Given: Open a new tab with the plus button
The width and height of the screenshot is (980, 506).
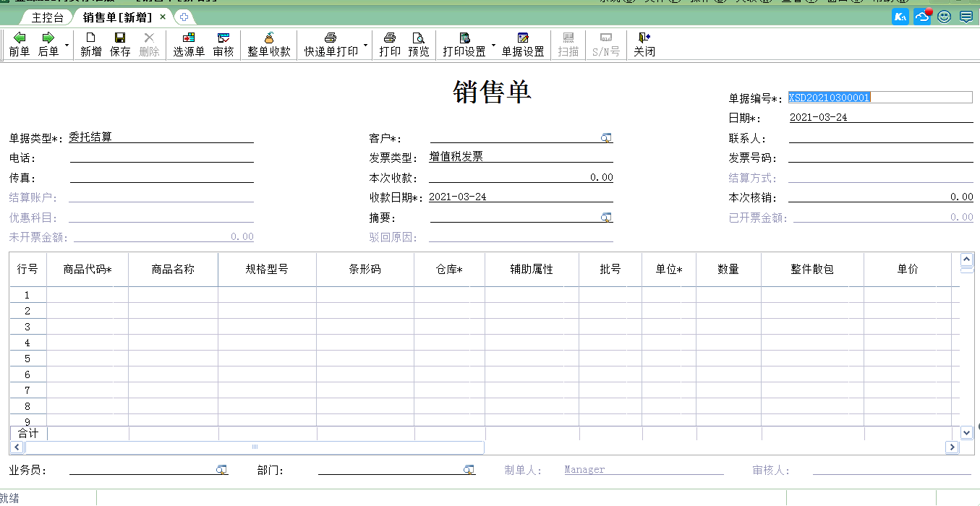Looking at the screenshot, I should (x=184, y=18).
